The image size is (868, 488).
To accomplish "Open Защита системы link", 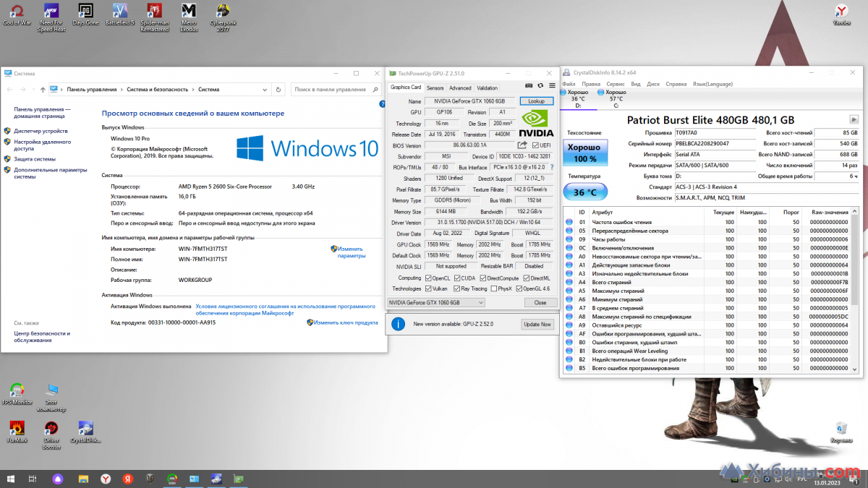I will click(34, 158).
